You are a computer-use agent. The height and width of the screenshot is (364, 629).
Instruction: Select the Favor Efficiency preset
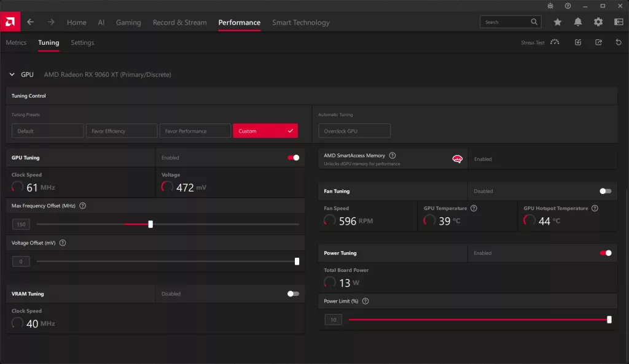(x=122, y=131)
